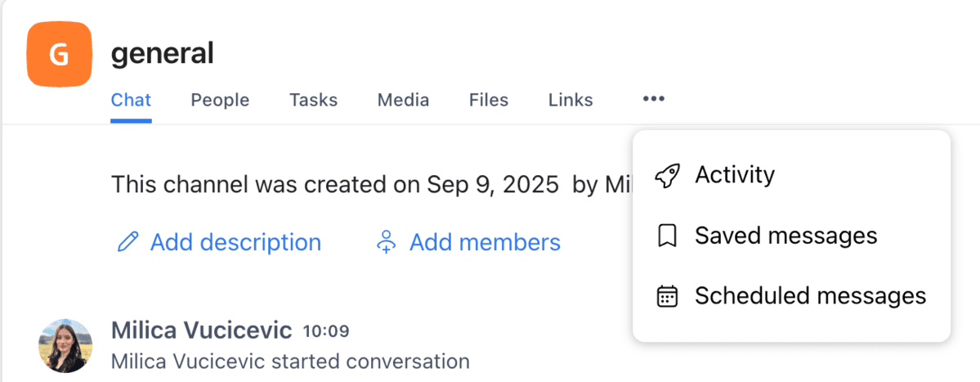
Task: Show the Files tab
Action: [489, 100]
